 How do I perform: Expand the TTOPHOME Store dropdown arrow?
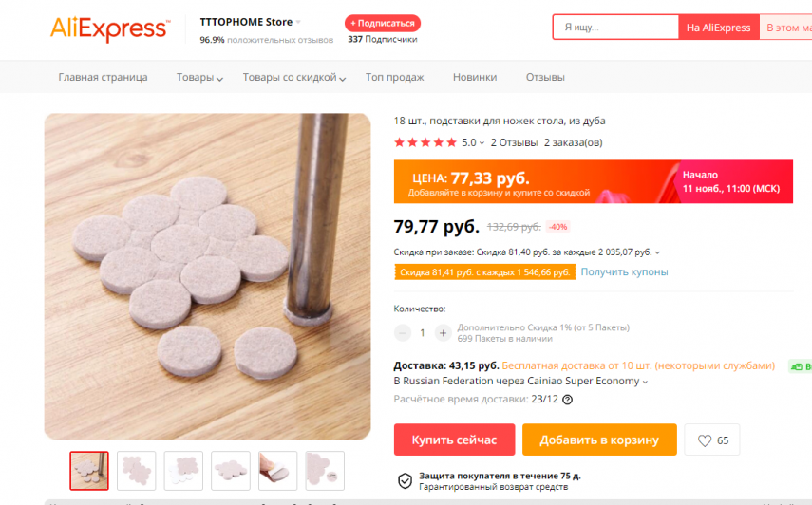[x=298, y=22]
